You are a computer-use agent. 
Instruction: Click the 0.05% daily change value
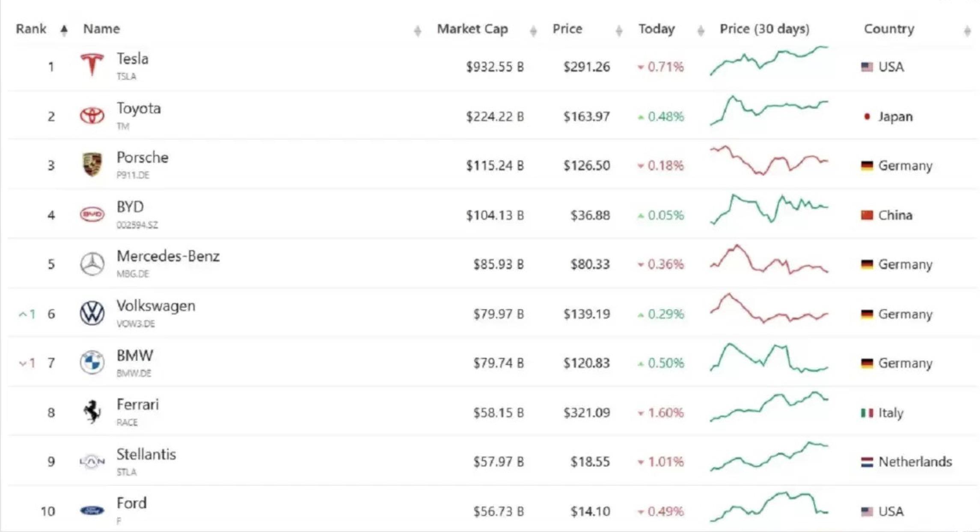(x=666, y=215)
